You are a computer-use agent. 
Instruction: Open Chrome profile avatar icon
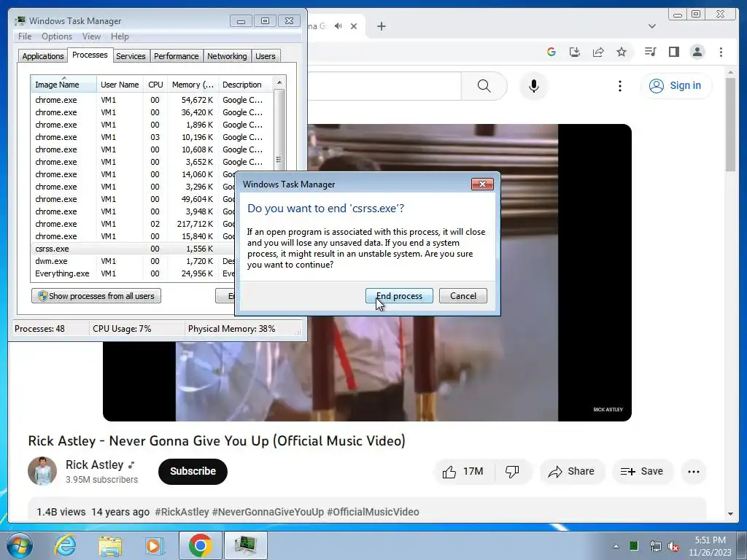pos(697,52)
